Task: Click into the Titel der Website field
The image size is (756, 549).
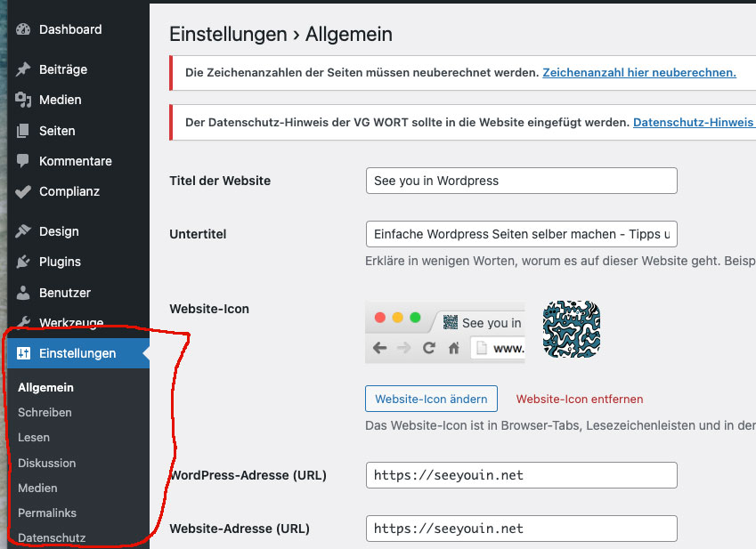Action: (521, 181)
